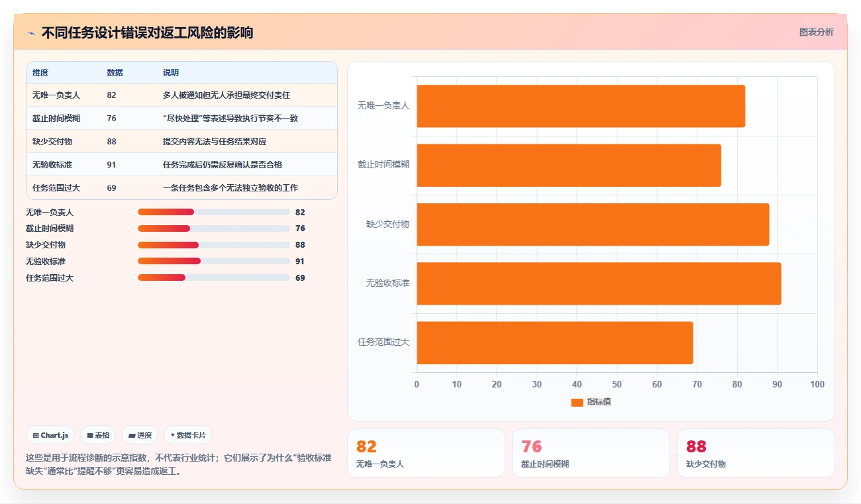Click the lightning icon beside the page title

[31, 33]
